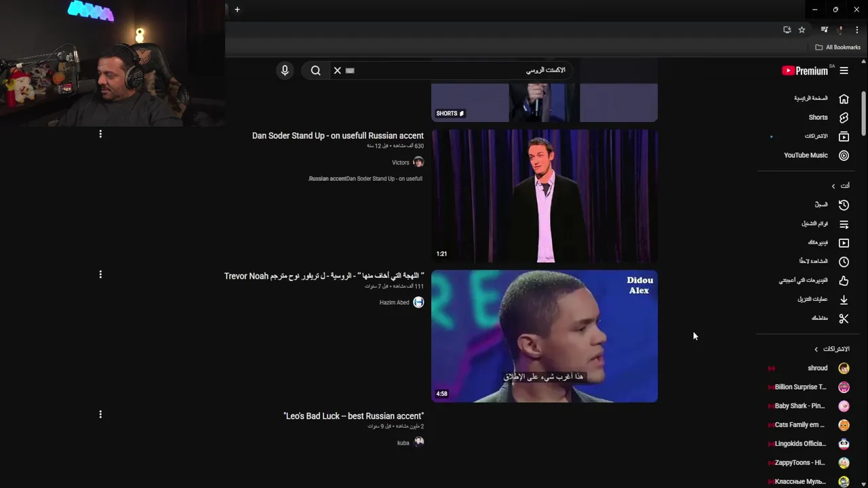Image resolution: width=868 pixels, height=488 pixels.
Task: Open the Watch Later clock icon
Action: (844, 262)
